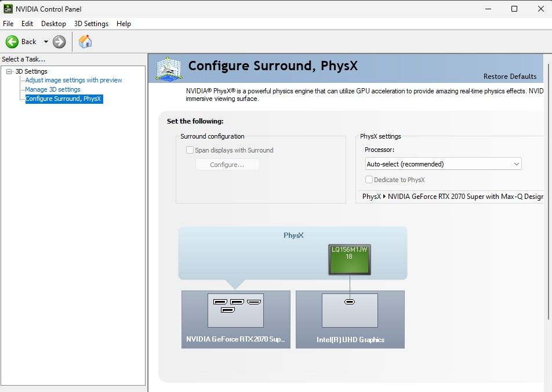Minimize the NVIDIA Control Panel window
Screen dimensions: 552x392
488,9
